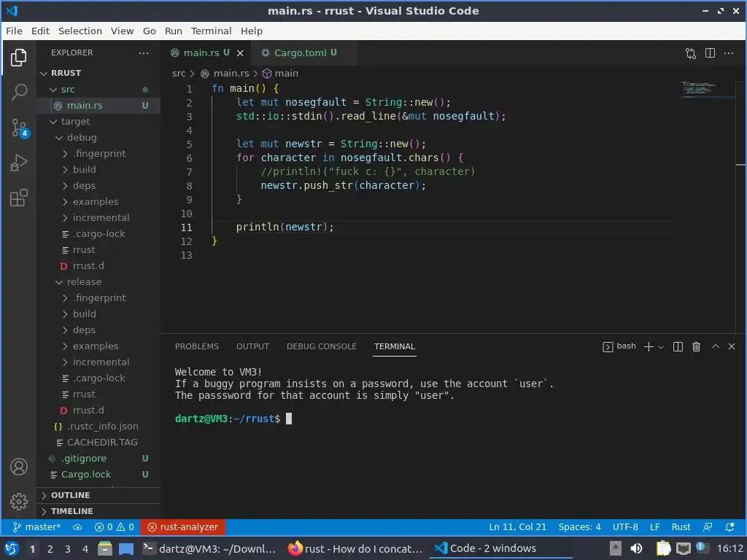Split the editor to the right

710,52
